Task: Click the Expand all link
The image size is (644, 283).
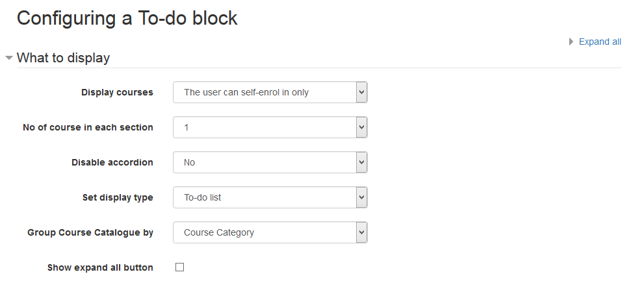Action: coord(600,42)
